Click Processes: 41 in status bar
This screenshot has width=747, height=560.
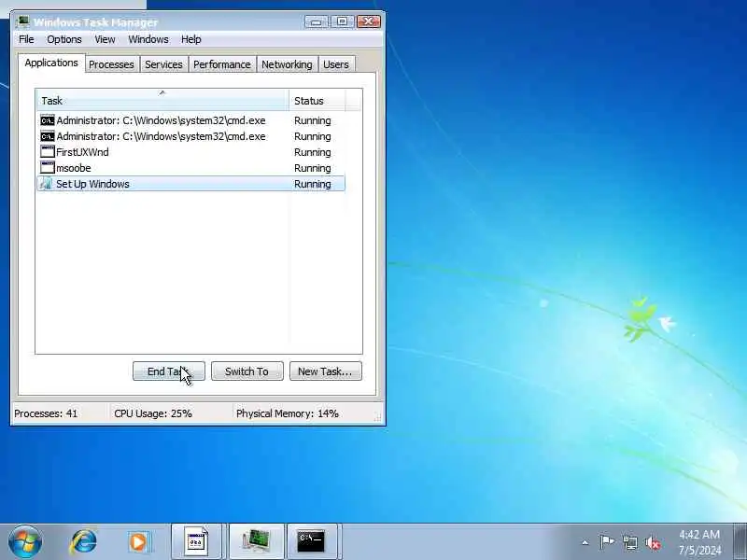point(46,413)
